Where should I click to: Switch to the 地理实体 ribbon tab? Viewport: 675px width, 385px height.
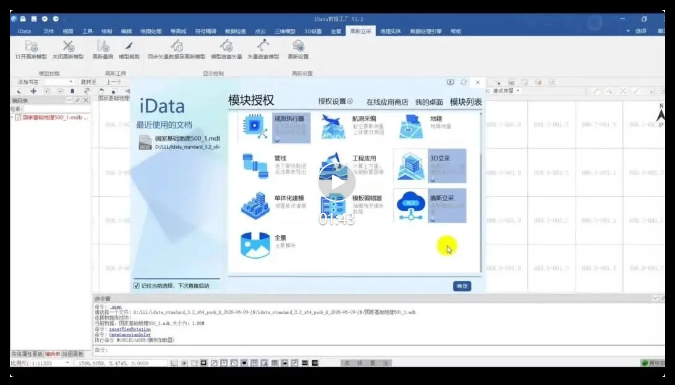(390, 31)
